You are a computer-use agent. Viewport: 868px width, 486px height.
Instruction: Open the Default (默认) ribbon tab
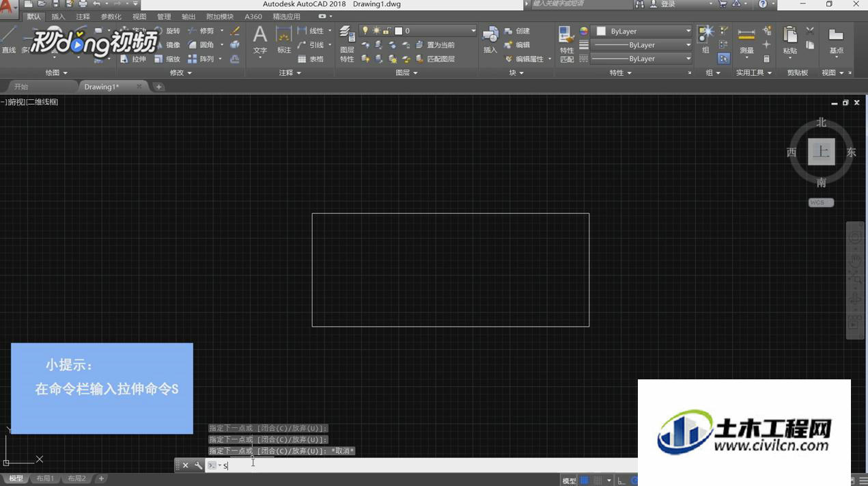click(33, 16)
